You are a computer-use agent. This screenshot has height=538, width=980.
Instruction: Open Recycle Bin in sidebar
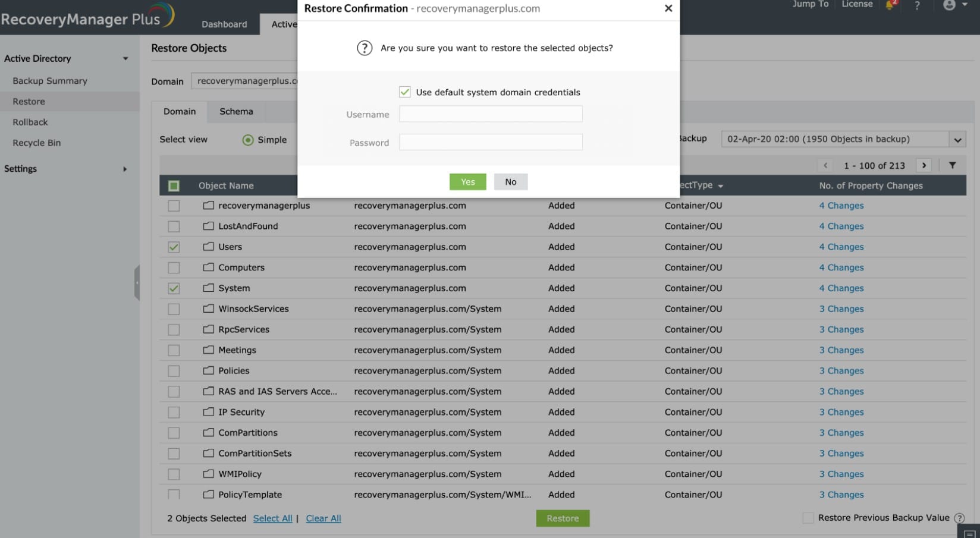[37, 143]
